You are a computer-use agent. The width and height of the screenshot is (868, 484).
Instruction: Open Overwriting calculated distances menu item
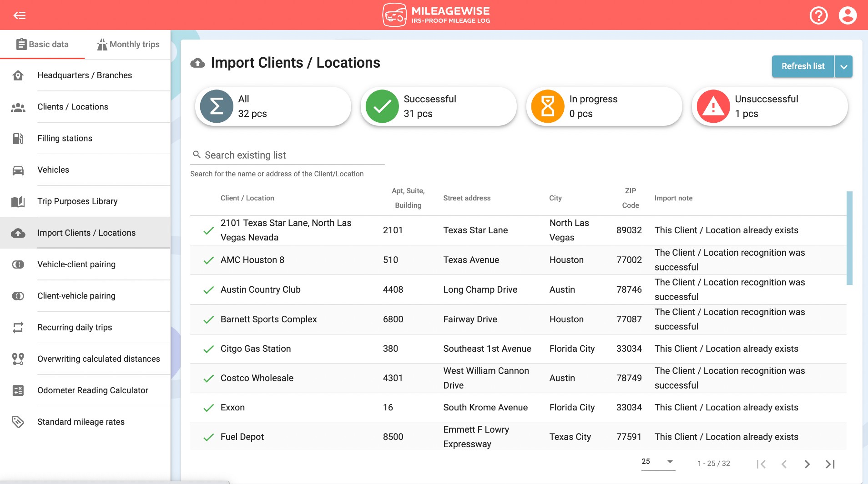[x=85, y=359]
